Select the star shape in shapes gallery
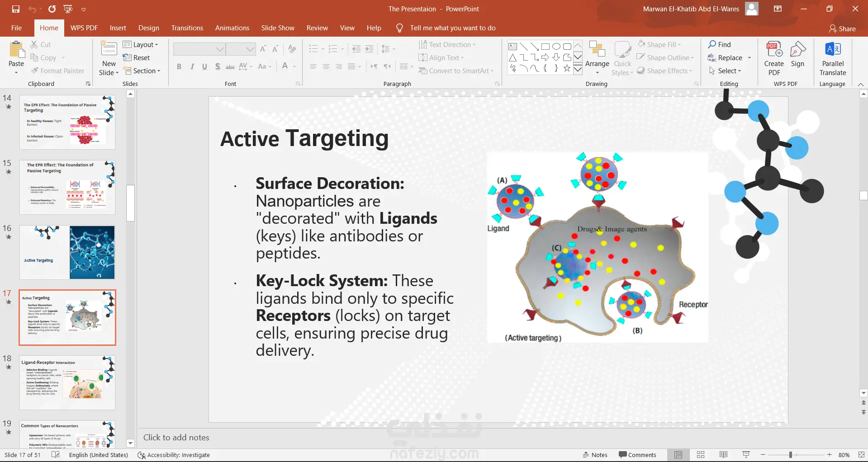The height and width of the screenshot is (462, 868). click(567, 68)
